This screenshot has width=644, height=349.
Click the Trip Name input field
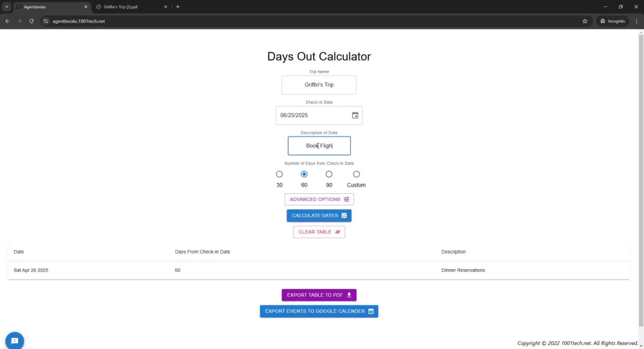tap(319, 84)
